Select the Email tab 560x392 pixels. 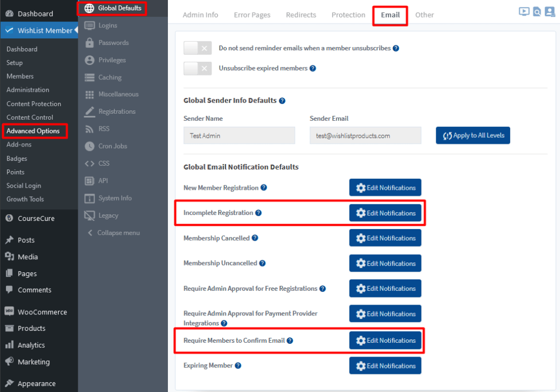pyautogui.click(x=390, y=15)
